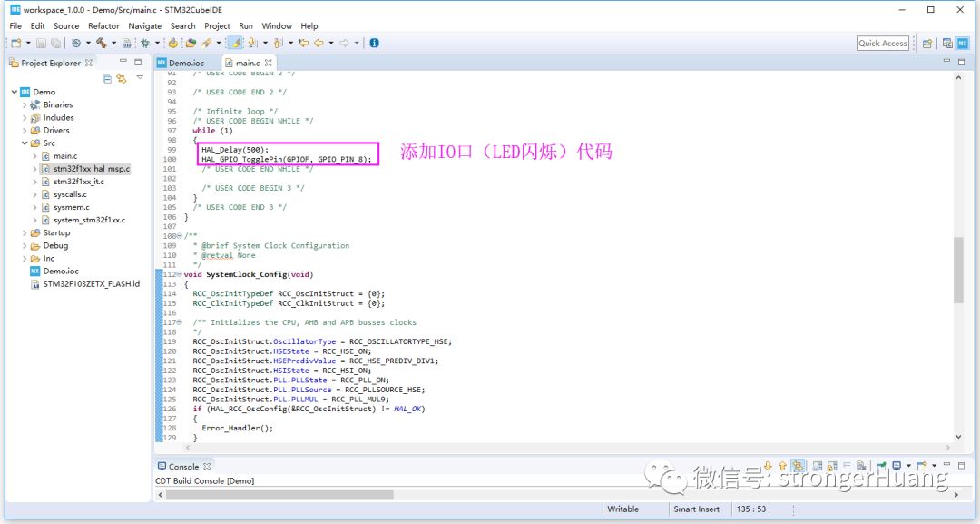Open the File menu

click(x=15, y=25)
